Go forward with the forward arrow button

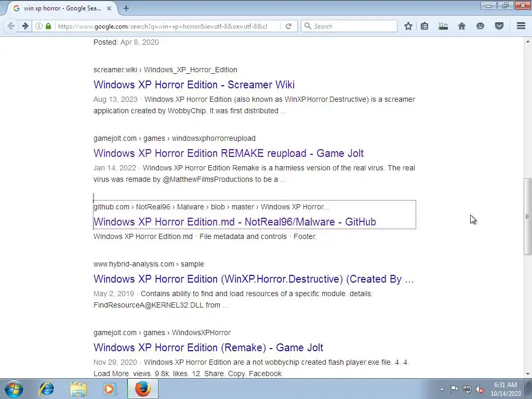click(x=25, y=26)
